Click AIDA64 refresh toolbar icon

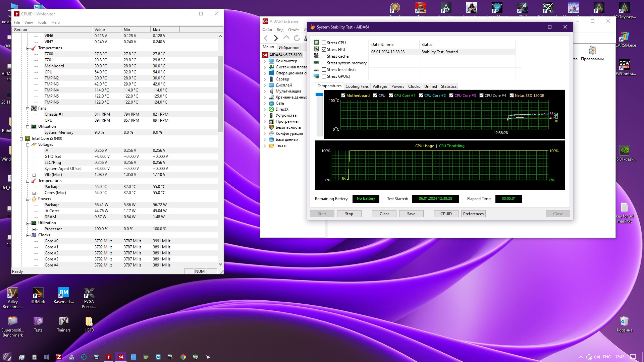(x=297, y=38)
